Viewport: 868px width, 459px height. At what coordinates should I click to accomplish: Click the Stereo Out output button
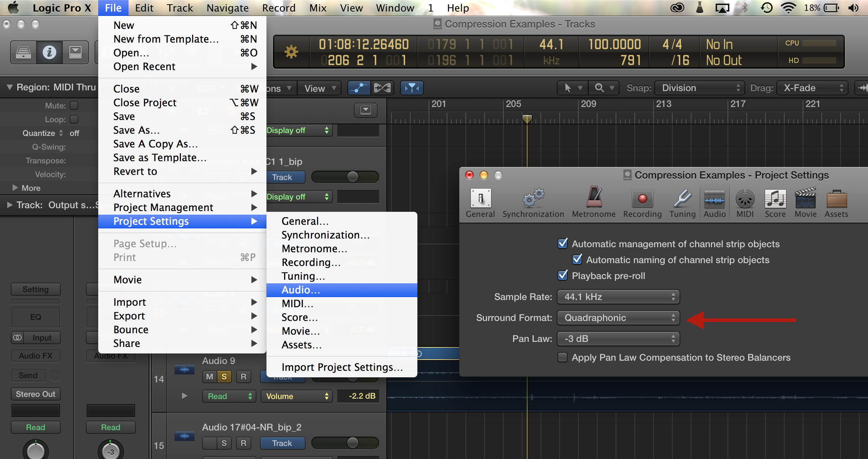(x=35, y=394)
